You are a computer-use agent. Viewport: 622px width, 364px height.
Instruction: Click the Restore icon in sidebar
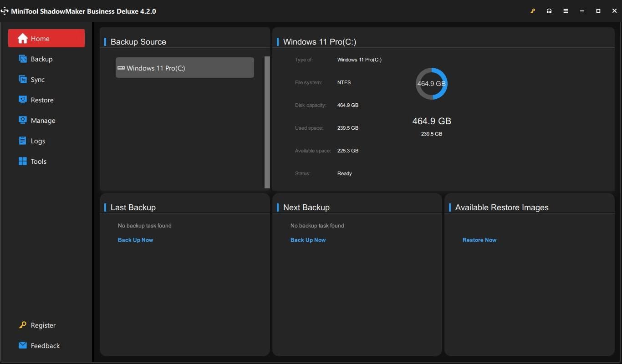point(23,100)
